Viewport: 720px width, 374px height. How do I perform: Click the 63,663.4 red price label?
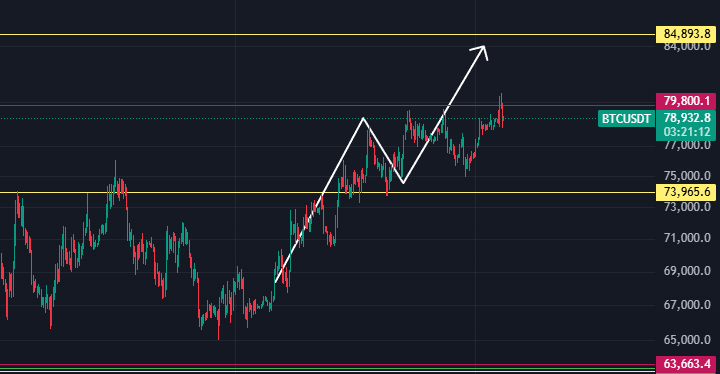coord(686,364)
